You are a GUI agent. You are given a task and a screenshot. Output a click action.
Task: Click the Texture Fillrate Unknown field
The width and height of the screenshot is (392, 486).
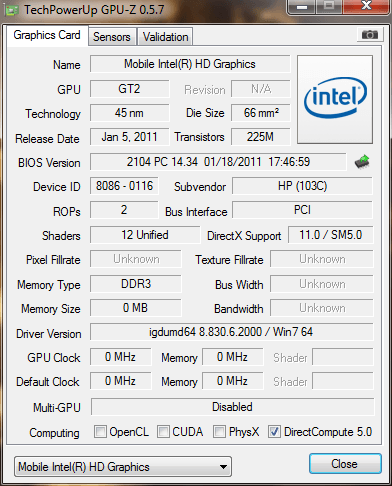pos(322,259)
